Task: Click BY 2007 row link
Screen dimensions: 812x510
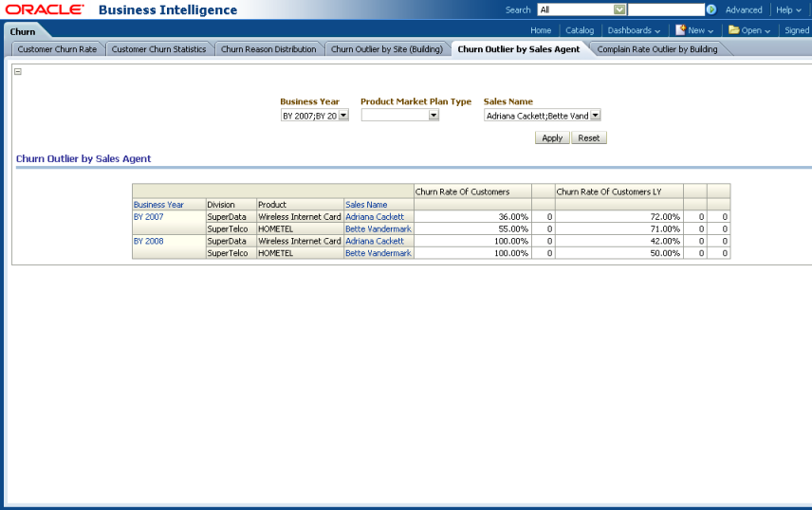Action: [x=148, y=217]
